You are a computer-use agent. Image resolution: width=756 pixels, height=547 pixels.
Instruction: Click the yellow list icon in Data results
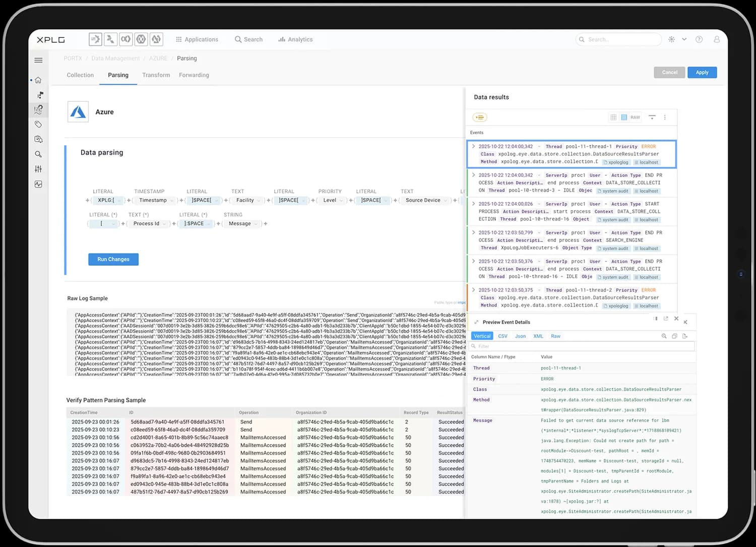click(480, 117)
